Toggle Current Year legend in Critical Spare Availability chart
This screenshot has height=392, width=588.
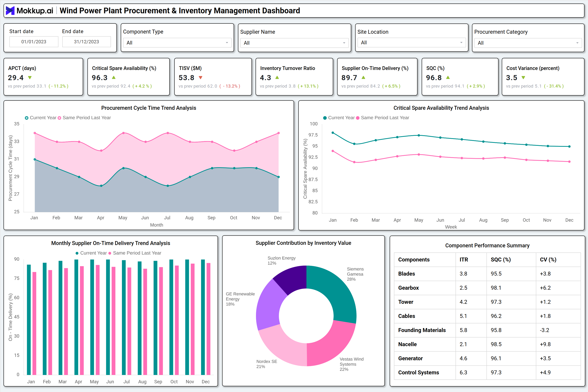[x=339, y=118]
